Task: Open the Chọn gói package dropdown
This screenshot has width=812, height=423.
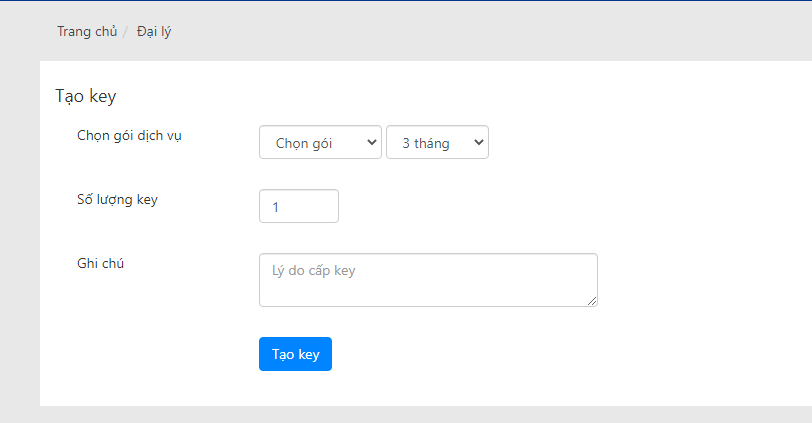Action: [x=320, y=142]
